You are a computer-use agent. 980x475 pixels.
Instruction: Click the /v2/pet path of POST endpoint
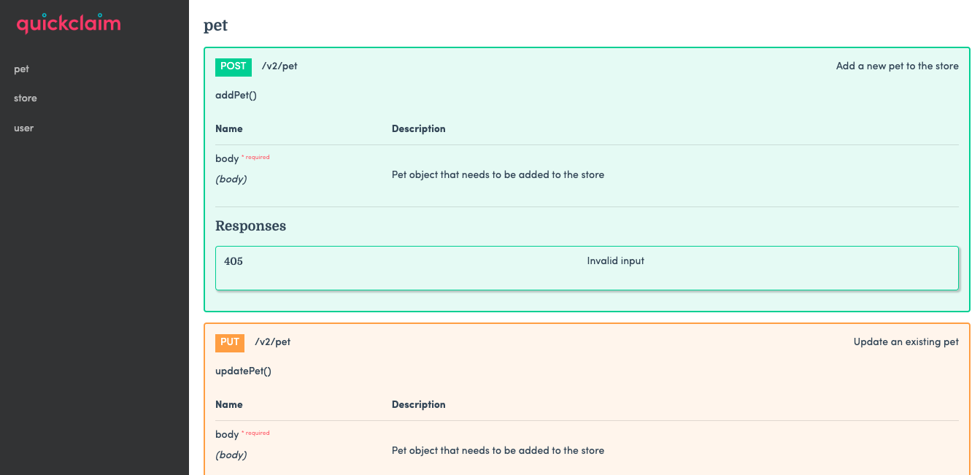279,66
